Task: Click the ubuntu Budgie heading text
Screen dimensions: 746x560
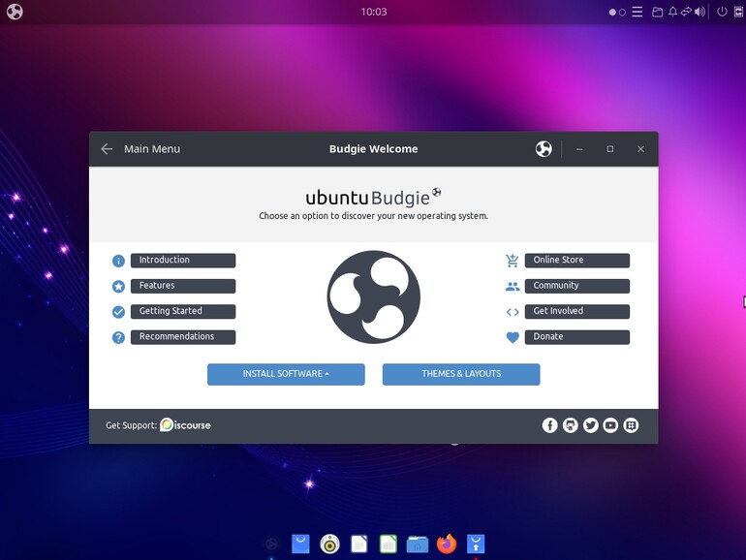Action: [x=373, y=198]
